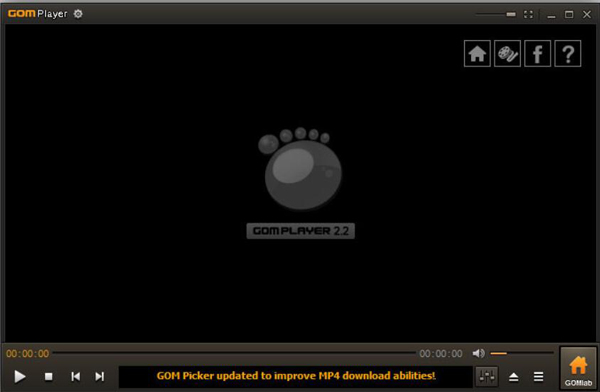Show the playlist via the list icon
The width and height of the screenshot is (600, 392).
click(538, 377)
